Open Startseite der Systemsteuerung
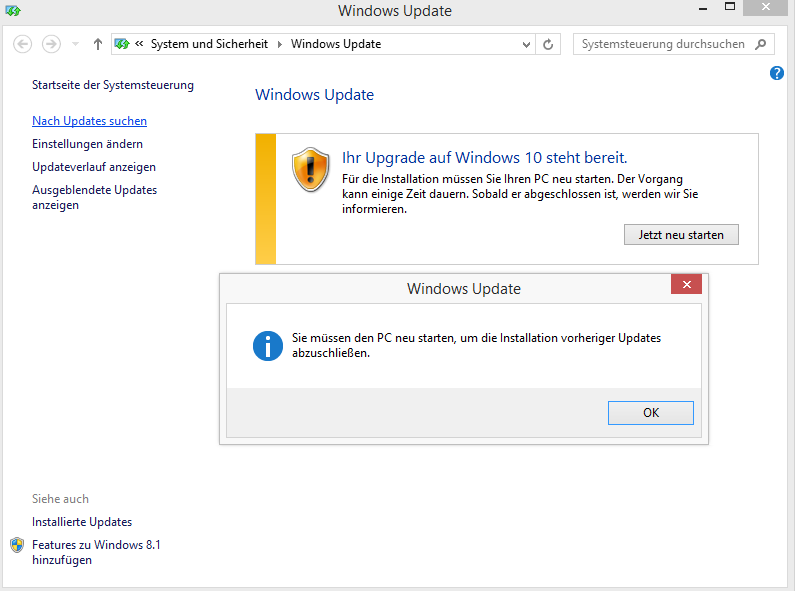This screenshot has width=795, height=591. point(113,85)
